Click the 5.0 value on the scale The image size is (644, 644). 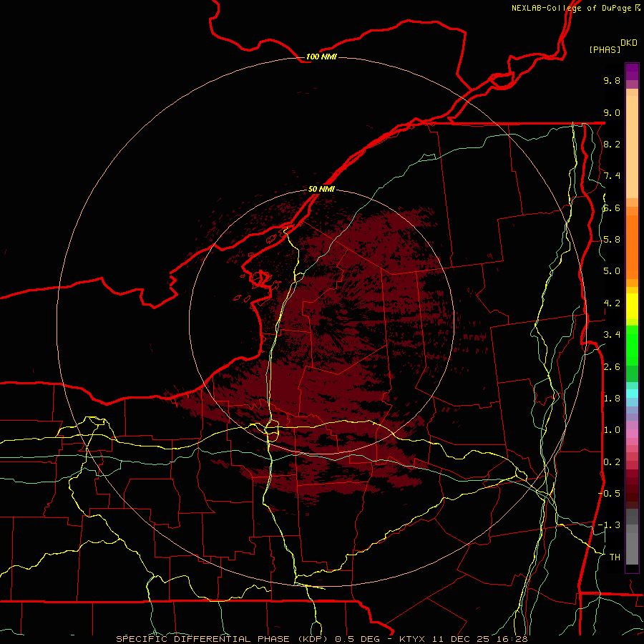612,271
